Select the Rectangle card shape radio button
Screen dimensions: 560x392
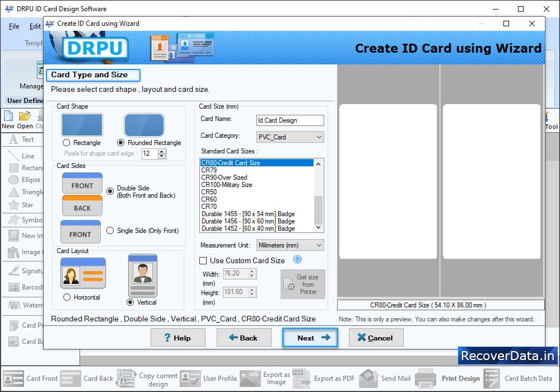click(66, 143)
